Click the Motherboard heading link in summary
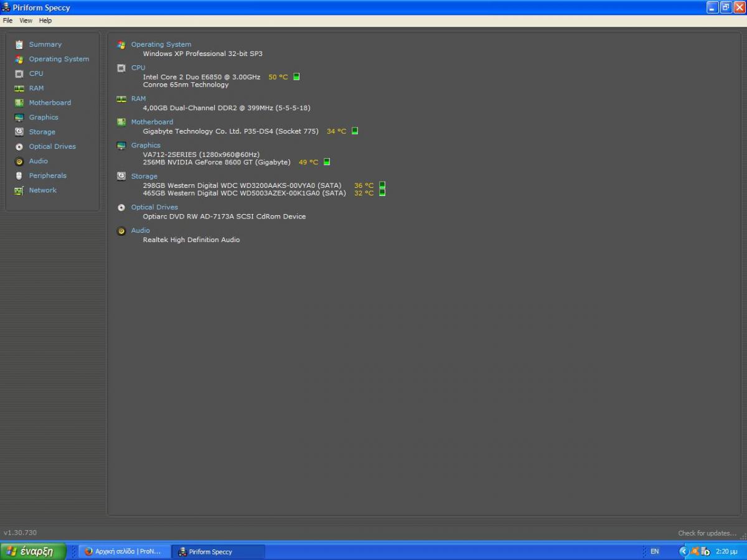This screenshot has width=747, height=560. [152, 122]
